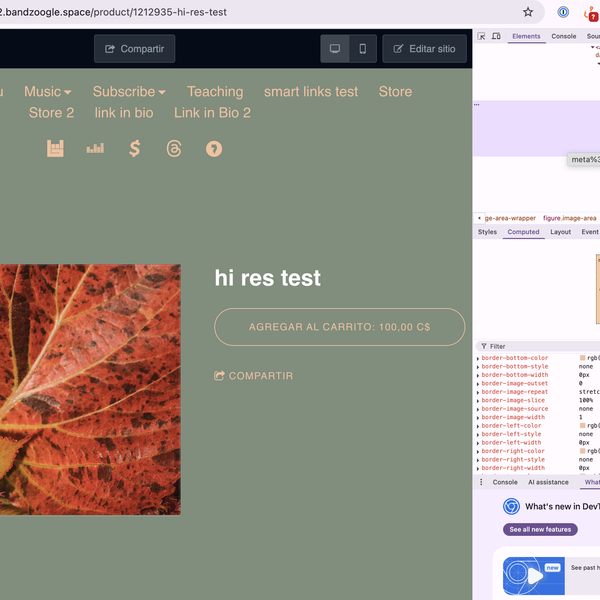Expand the border-left-color property
The width and height of the screenshot is (600, 600).
pyautogui.click(x=478, y=426)
